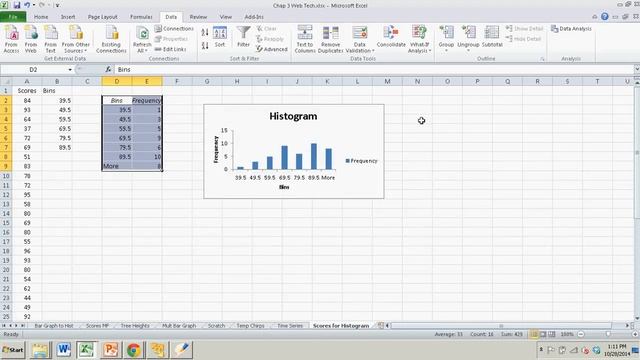Switch to Review ribbon tab
Screen dimensions: 640x360
coord(198,17)
